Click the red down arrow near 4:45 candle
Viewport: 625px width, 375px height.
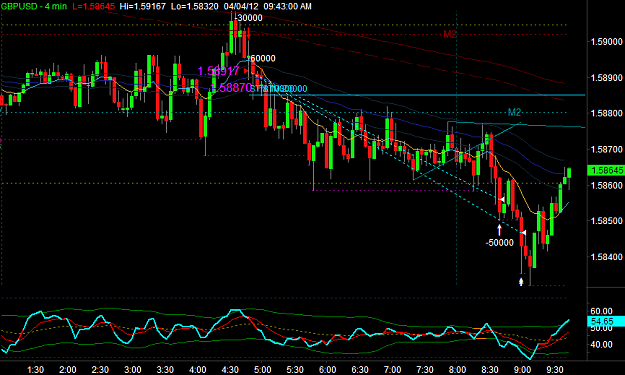(x=248, y=33)
